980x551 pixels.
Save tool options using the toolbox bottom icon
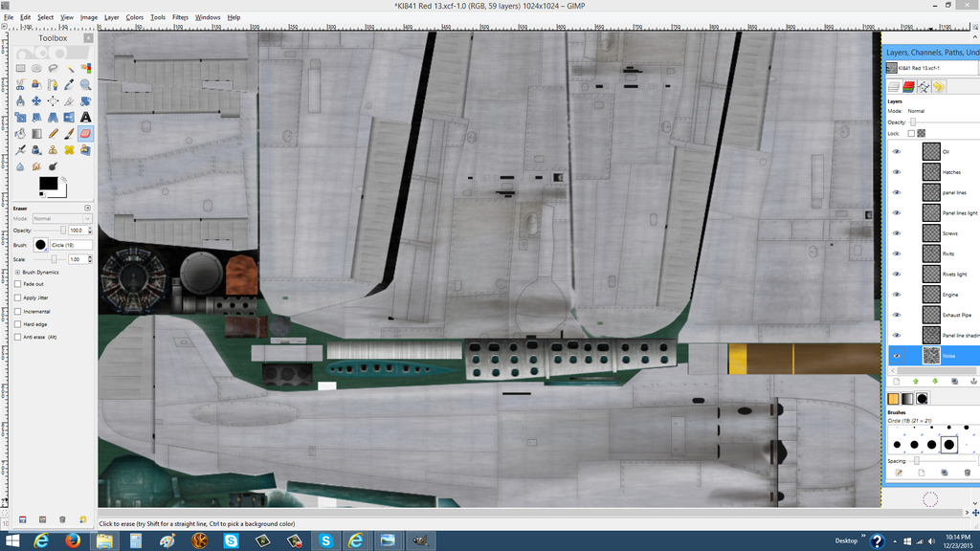click(23, 519)
